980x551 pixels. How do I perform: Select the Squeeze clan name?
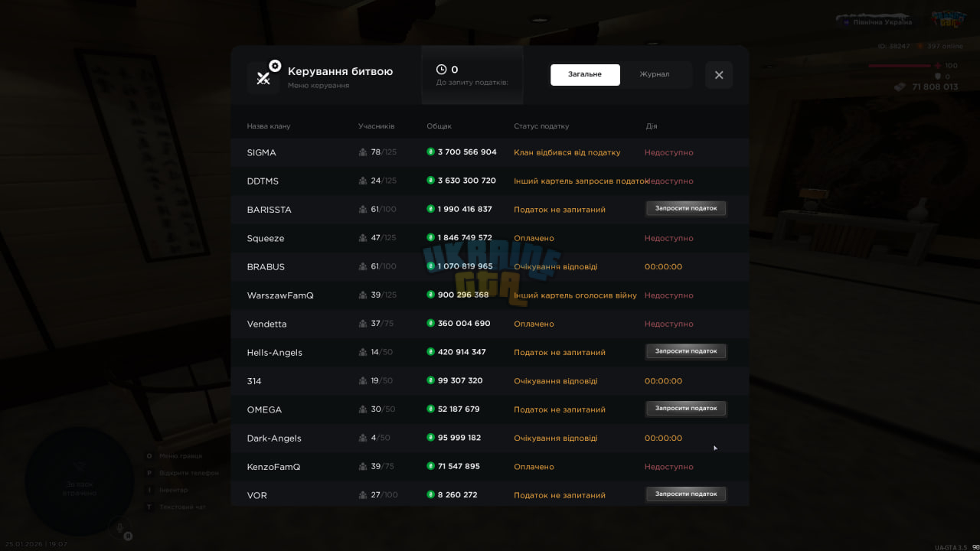coord(265,239)
